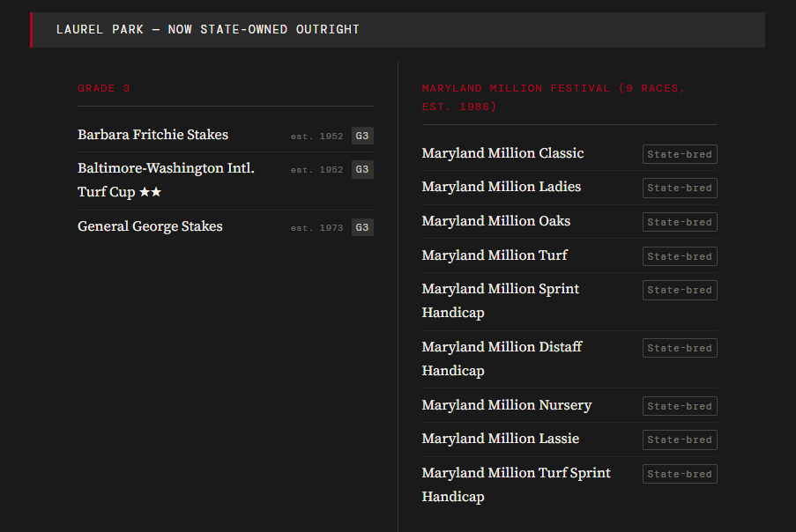796x532 pixels.
Task: Click State-bred tag beside Distaff Handicap
Action: pos(680,348)
